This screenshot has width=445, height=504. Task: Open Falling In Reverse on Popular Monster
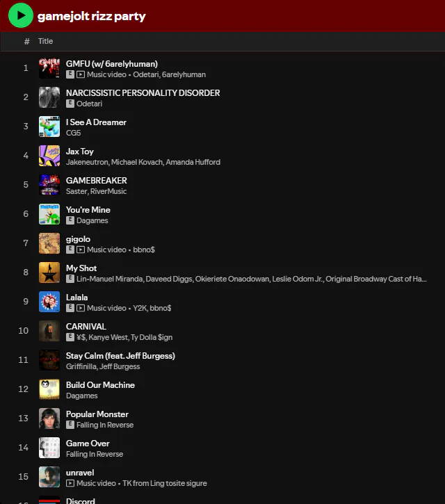105,425
